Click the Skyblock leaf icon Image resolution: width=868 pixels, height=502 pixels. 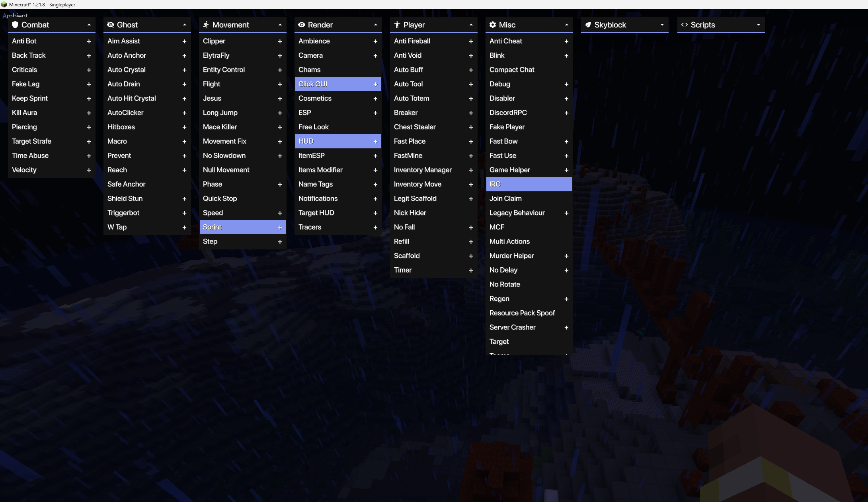coord(588,25)
